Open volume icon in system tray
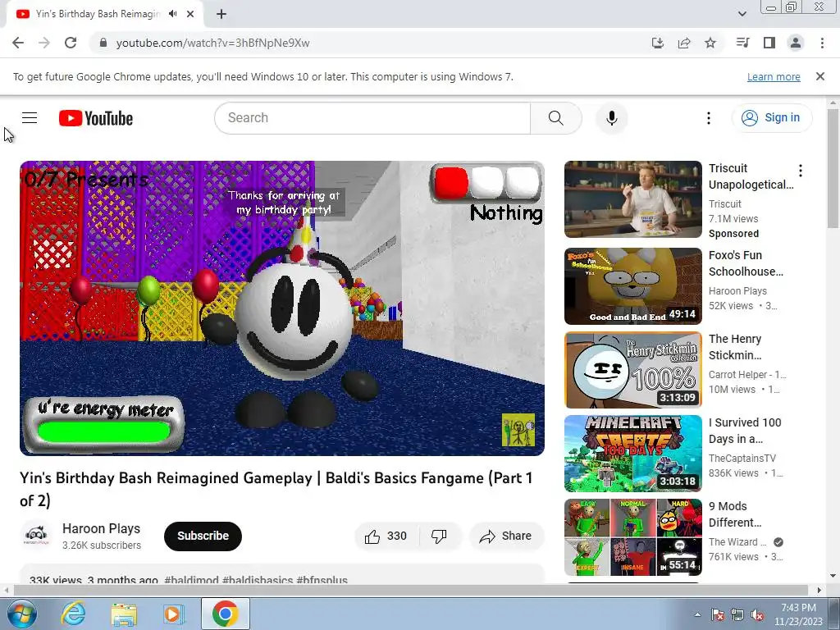 coord(757,614)
